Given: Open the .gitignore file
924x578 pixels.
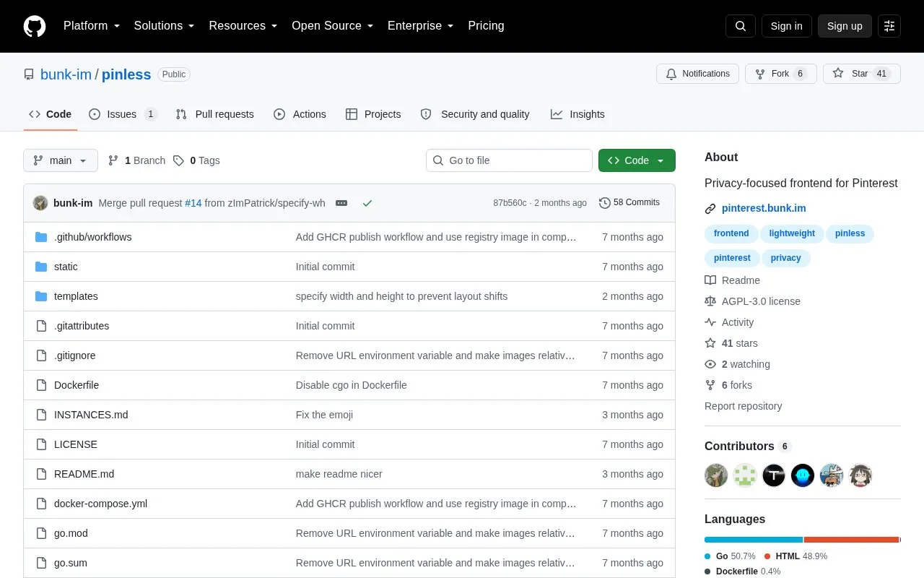Looking at the screenshot, I should (x=74, y=355).
